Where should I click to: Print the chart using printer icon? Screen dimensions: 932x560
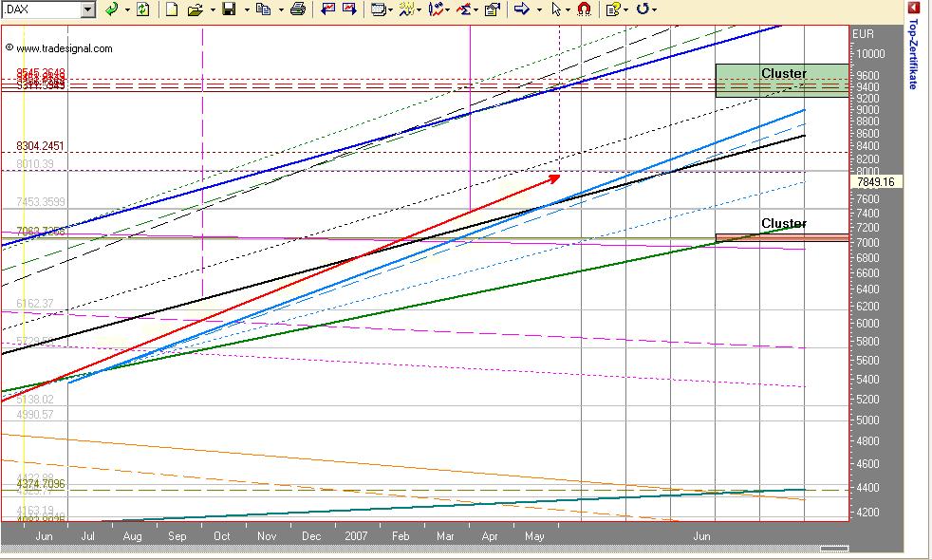click(298, 9)
